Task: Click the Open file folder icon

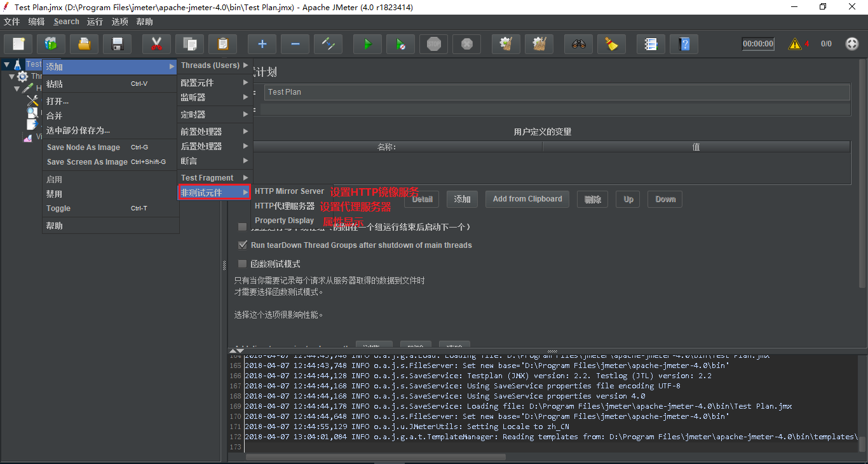Action: pyautogui.click(x=85, y=44)
